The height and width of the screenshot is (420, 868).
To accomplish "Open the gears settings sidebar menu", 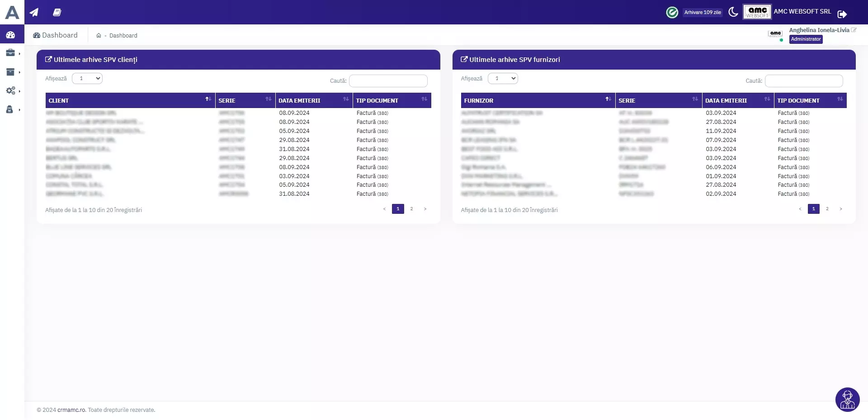I will click(10, 91).
